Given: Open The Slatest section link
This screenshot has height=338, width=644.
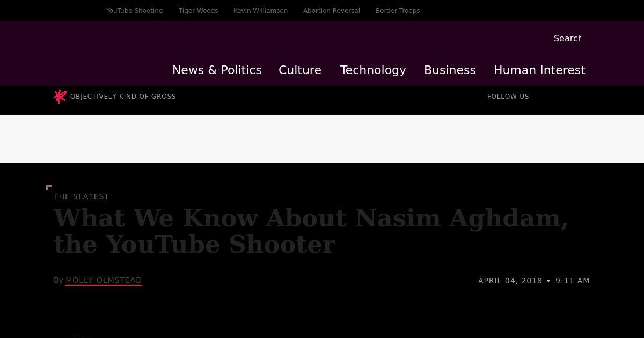Looking at the screenshot, I should [x=82, y=196].
